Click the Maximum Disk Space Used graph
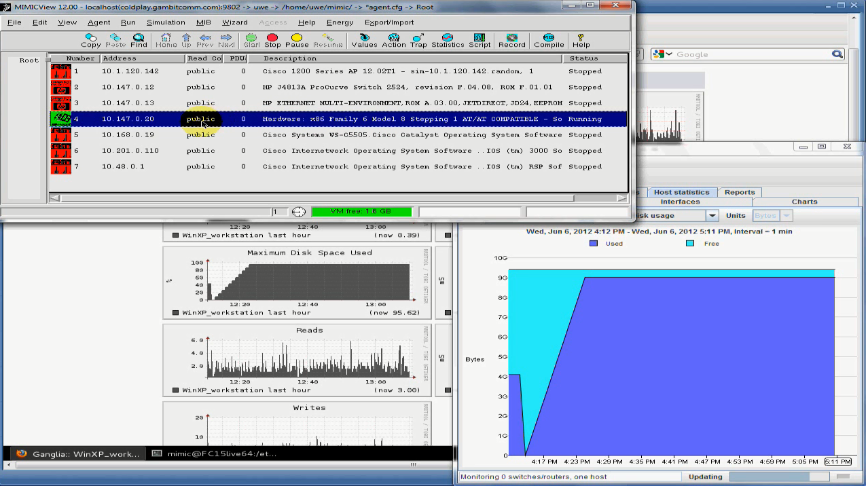 click(x=297, y=282)
